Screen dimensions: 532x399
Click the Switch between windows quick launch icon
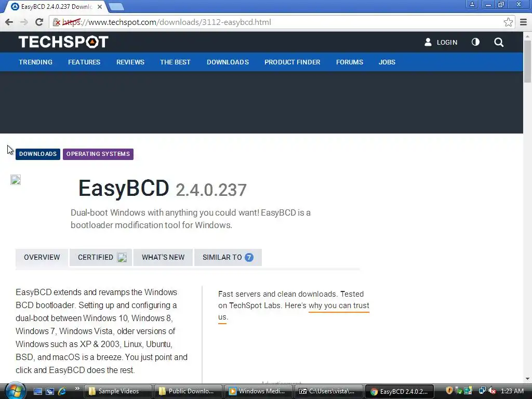coord(50,391)
